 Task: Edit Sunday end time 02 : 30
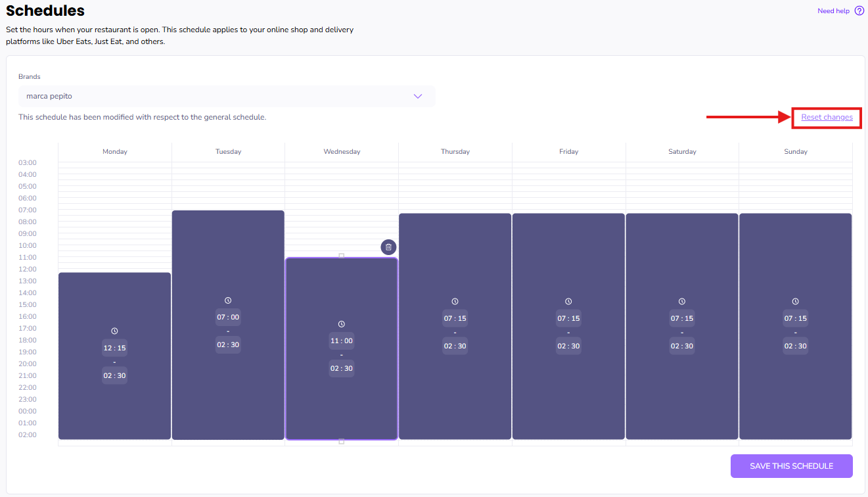(795, 346)
